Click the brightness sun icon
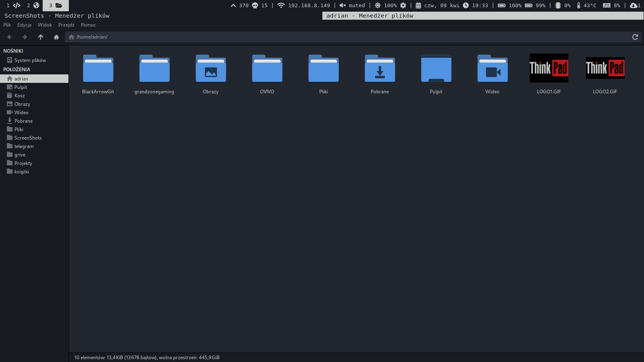 378,5
